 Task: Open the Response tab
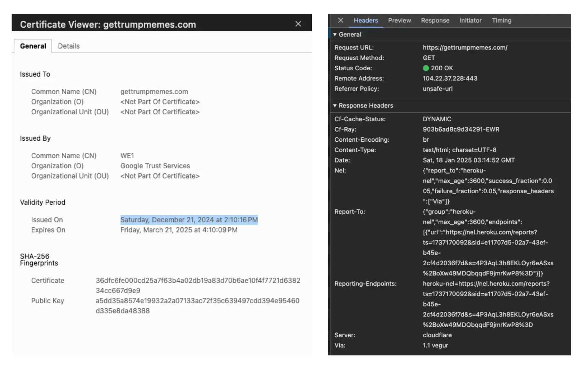(x=435, y=20)
